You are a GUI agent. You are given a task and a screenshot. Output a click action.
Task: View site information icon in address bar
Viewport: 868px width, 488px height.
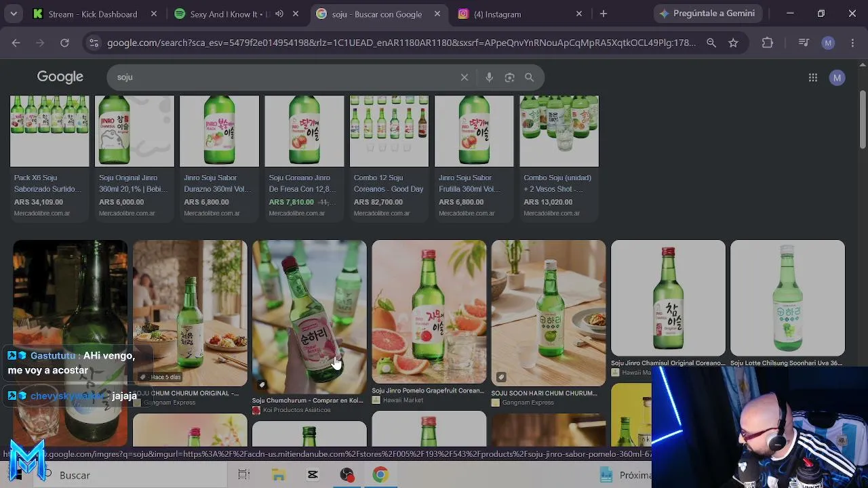click(x=94, y=43)
